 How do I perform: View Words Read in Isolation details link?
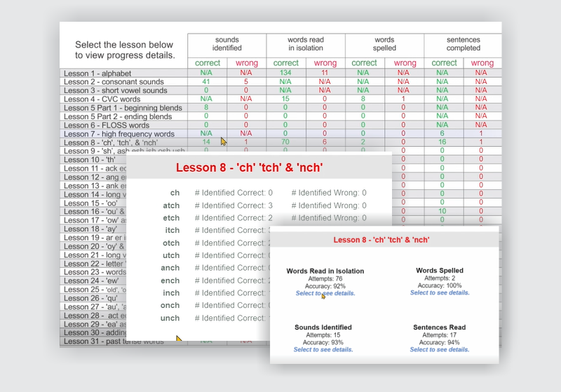click(325, 293)
